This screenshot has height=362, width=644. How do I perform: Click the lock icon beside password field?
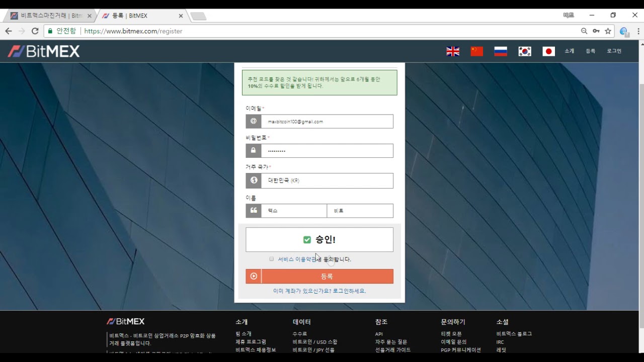click(254, 151)
